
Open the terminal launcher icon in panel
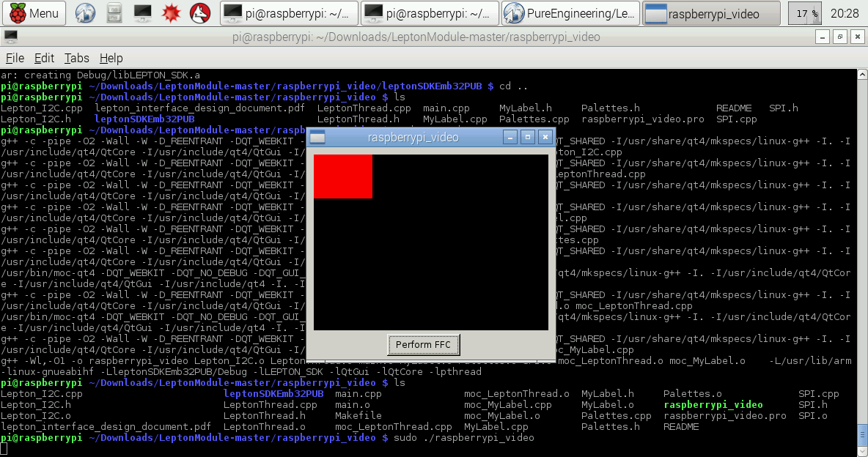142,13
